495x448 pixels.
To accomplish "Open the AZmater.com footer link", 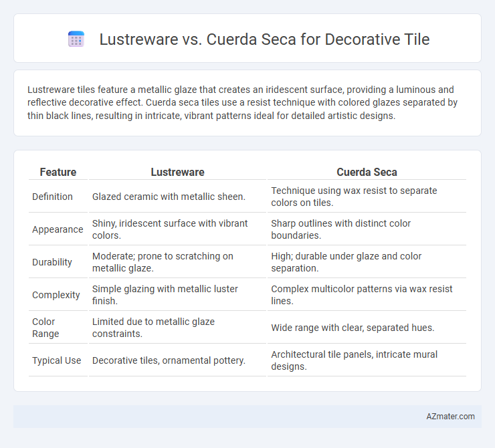I will [450, 417].
